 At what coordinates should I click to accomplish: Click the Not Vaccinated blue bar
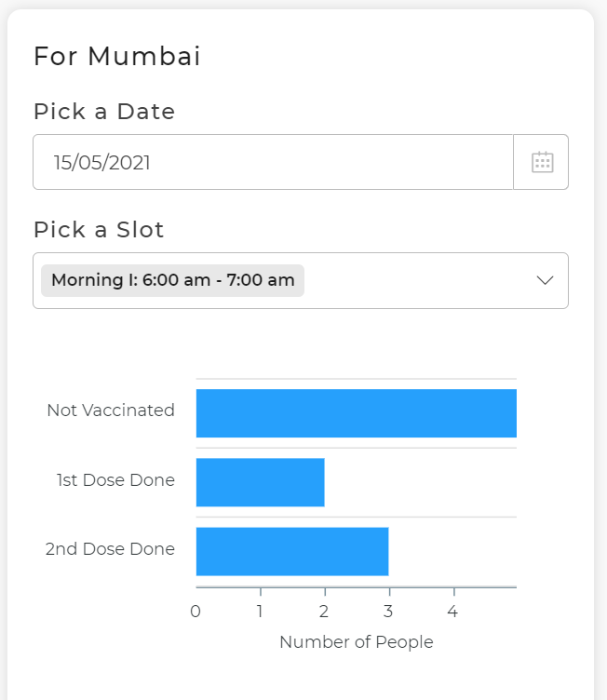(x=356, y=413)
